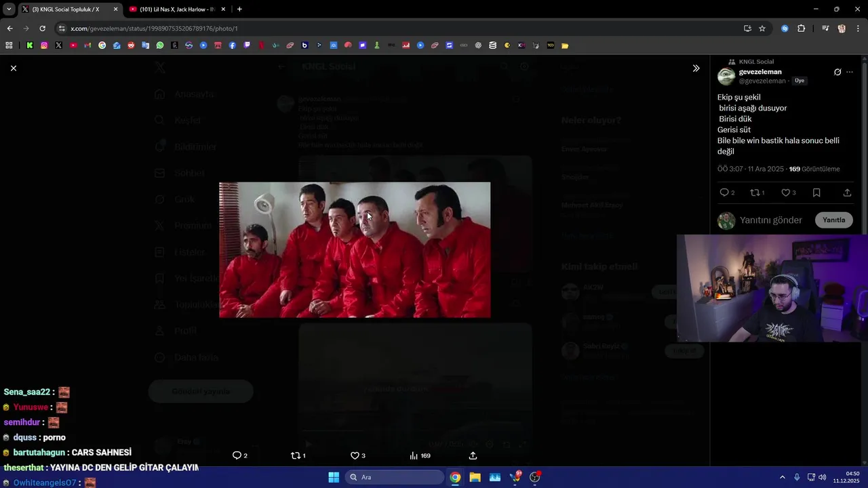Open the Chrome three-dot menu
The image size is (868, 488).
coord(858,28)
